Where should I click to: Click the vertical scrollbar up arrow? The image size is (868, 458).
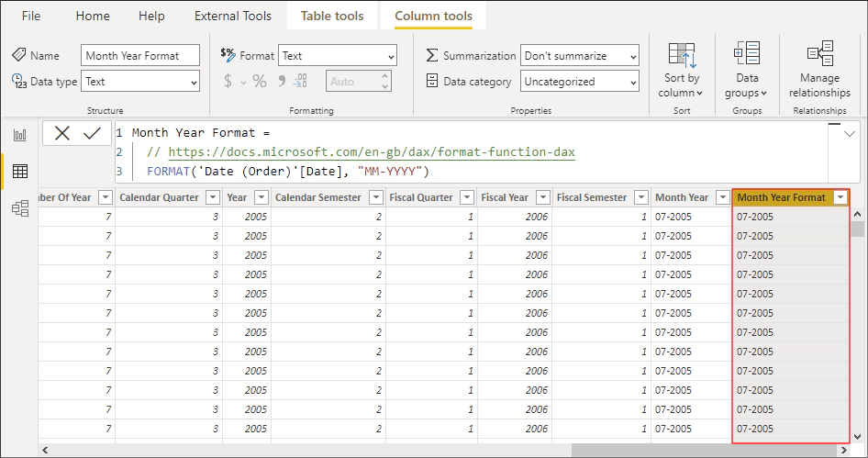click(x=858, y=214)
